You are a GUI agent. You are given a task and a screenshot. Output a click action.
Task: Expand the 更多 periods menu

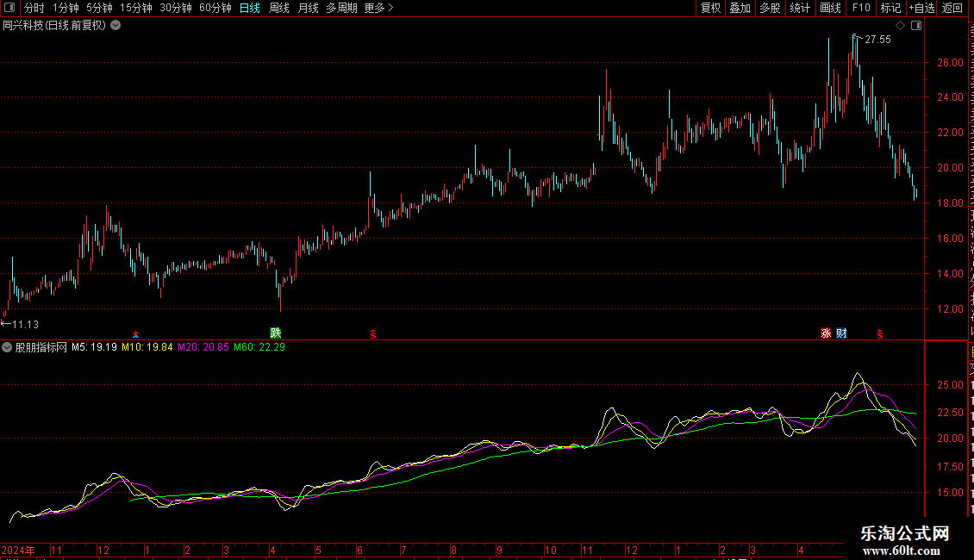pyautogui.click(x=379, y=8)
